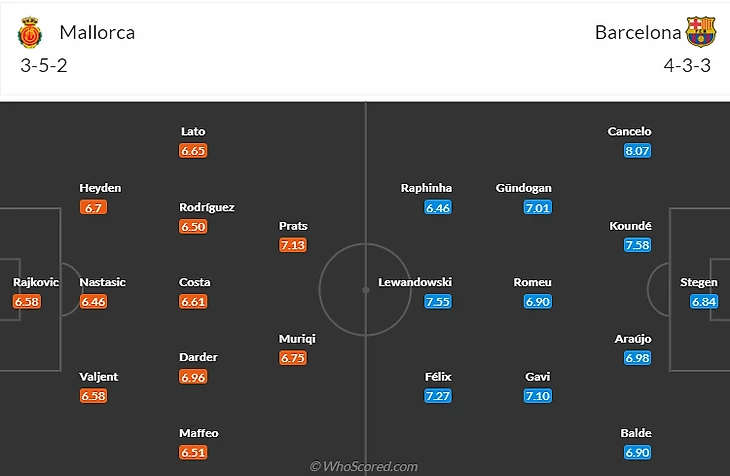Click Prats' 7.13 rating badge
The height and width of the screenshot is (476, 730).
click(x=293, y=245)
